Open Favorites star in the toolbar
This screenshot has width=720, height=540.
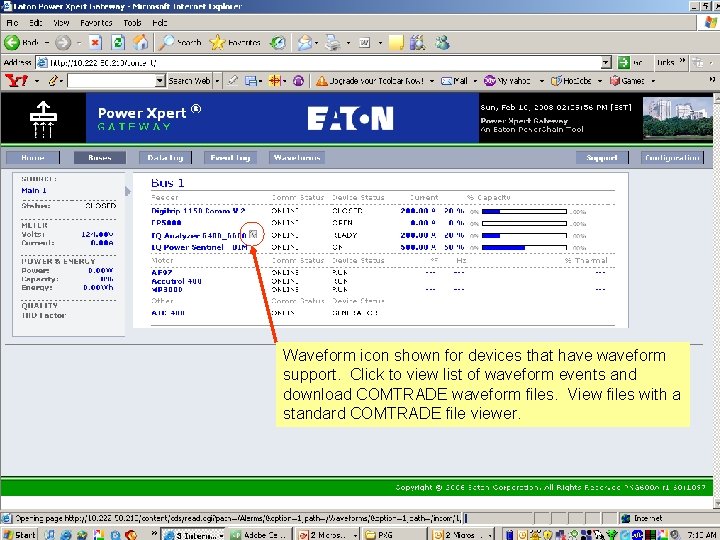(x=235, y=43)
